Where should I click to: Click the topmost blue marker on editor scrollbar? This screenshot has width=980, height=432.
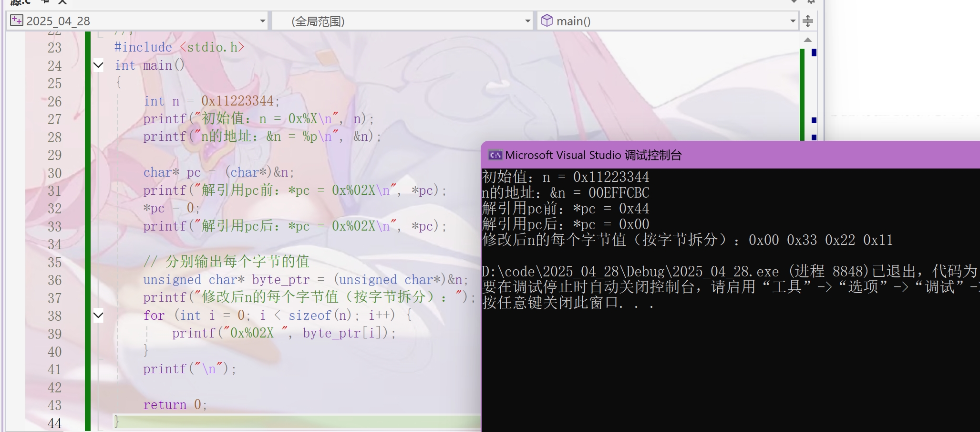814,53
